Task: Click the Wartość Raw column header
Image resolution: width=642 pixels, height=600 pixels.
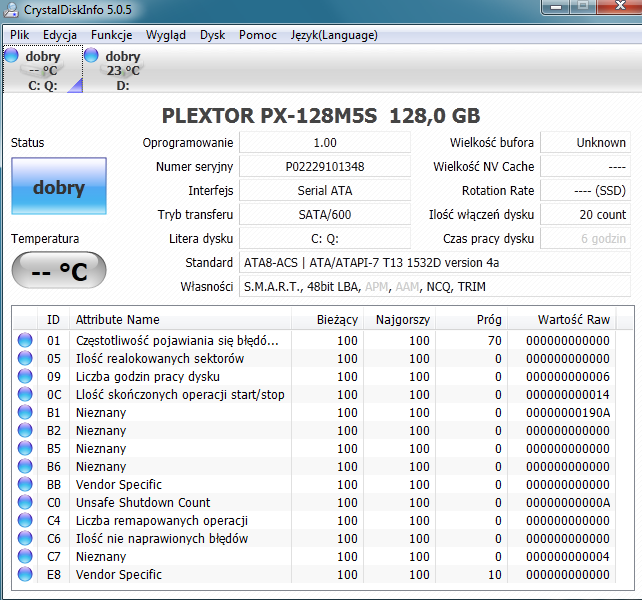Action: (x=562, y=319)
